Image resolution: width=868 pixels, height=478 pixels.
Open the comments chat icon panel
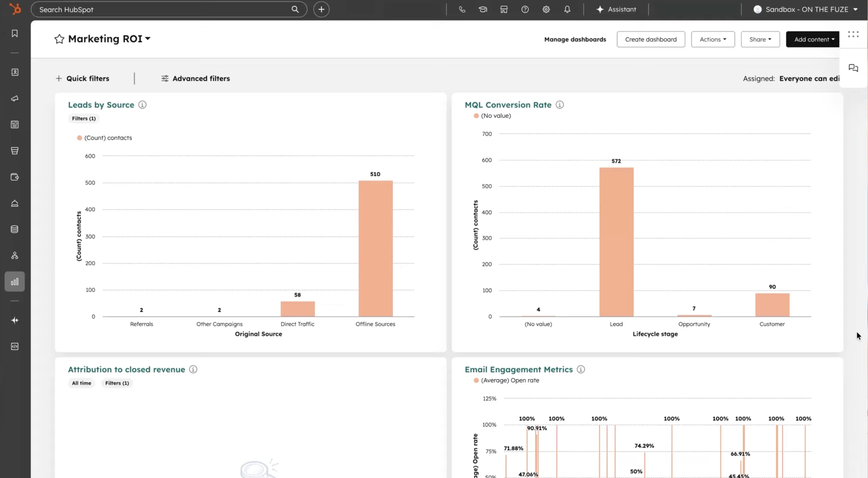[x=853, y=68]
